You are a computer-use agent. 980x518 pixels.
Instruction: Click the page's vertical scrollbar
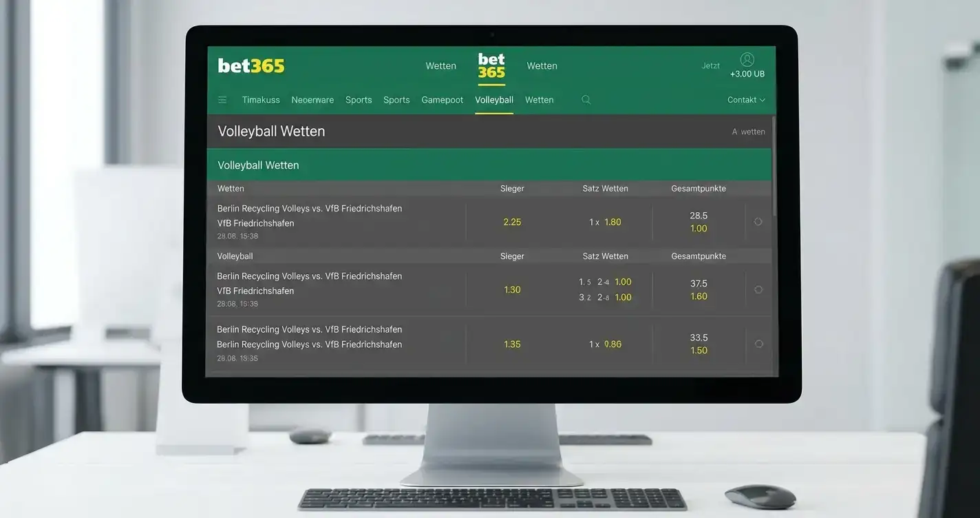[x=774, y=165]
